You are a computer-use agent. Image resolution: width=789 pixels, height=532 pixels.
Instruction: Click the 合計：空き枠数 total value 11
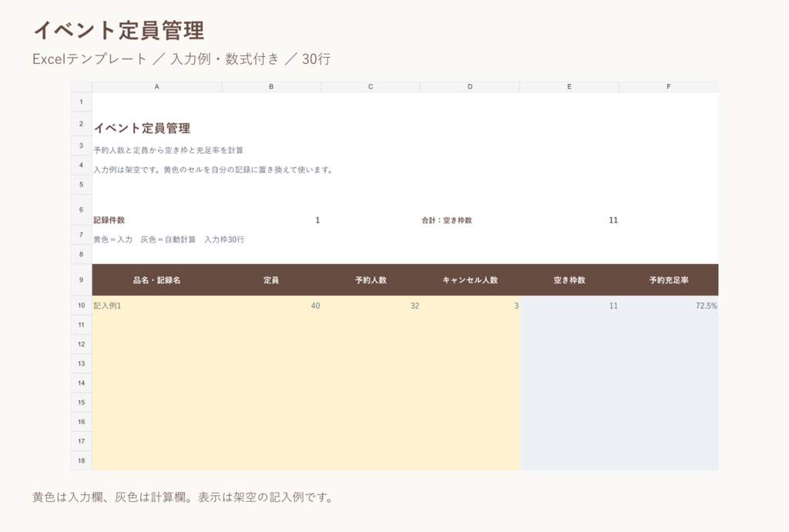(613, 219)
